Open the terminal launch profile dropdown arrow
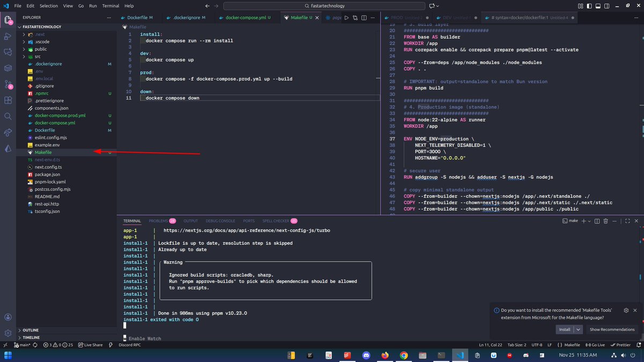The image size is (644, 362). 589,220
